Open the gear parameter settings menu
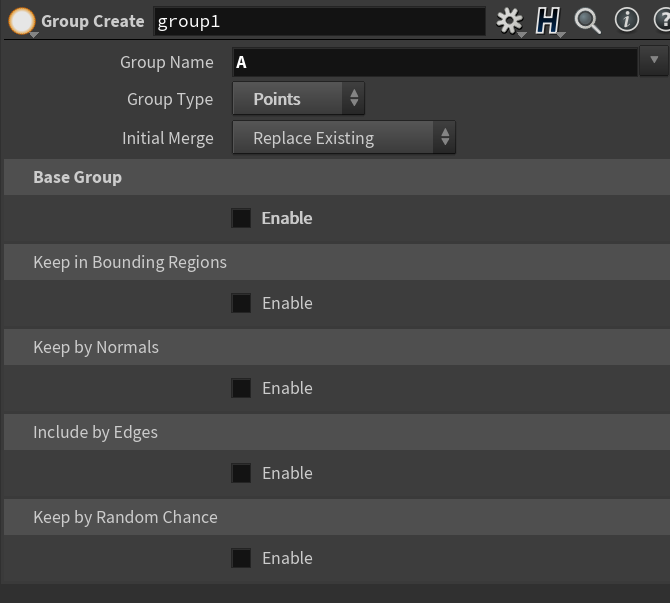 pos(509,21)
